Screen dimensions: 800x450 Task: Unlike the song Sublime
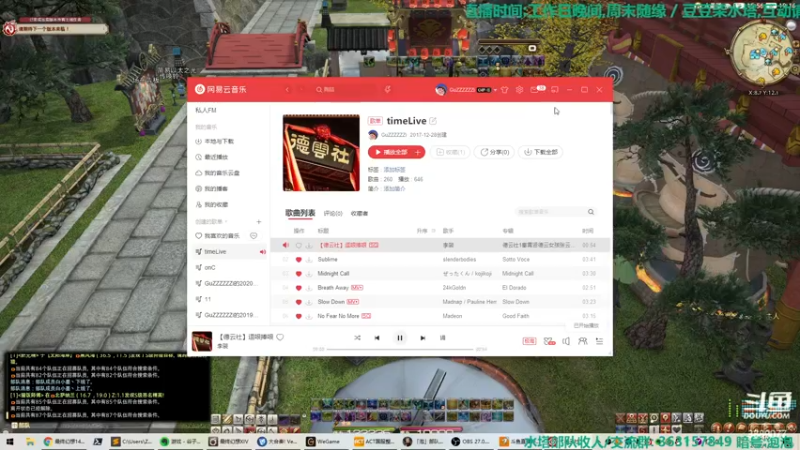point(299,260)
